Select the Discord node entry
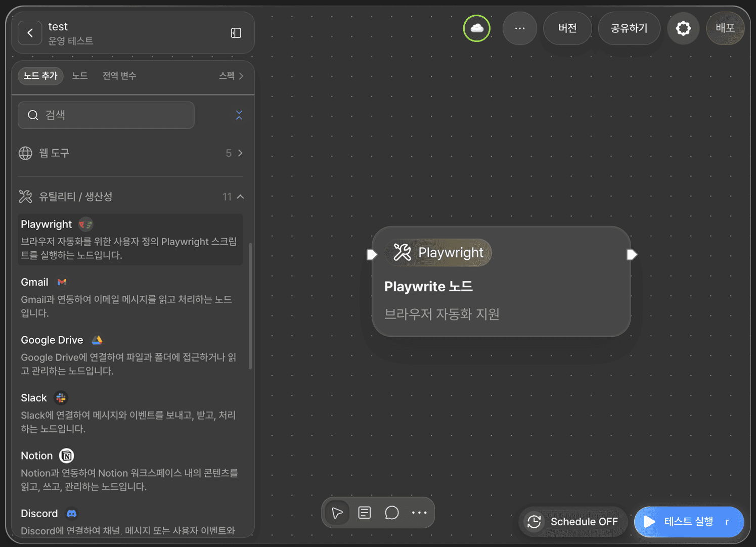The width and height of the screenshot is (756, 547). [x=130, y=521]
